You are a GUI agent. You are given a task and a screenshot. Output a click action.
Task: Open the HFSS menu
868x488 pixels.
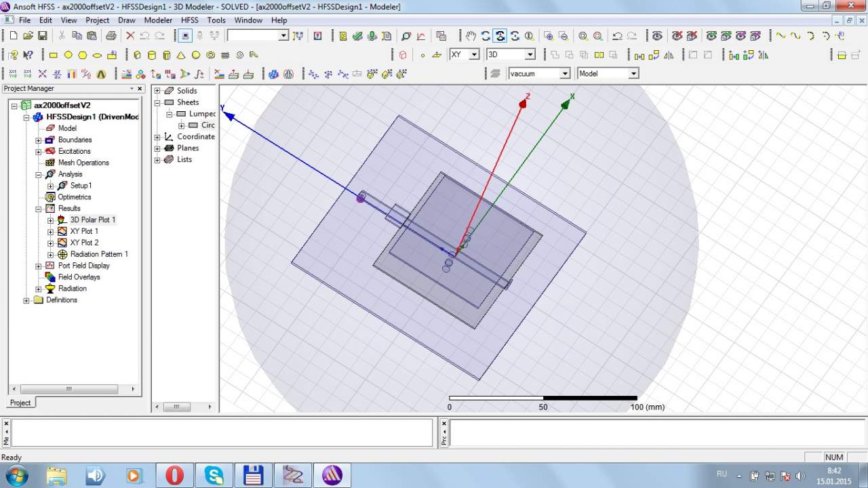tap(189, 20)
